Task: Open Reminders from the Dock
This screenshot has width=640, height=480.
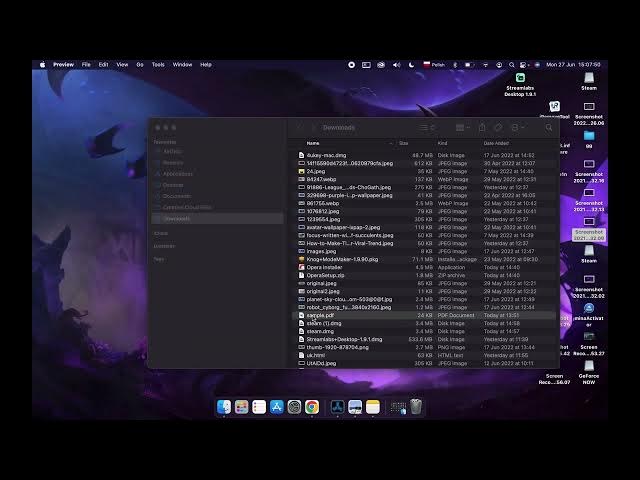Action: tap(259, 407)
